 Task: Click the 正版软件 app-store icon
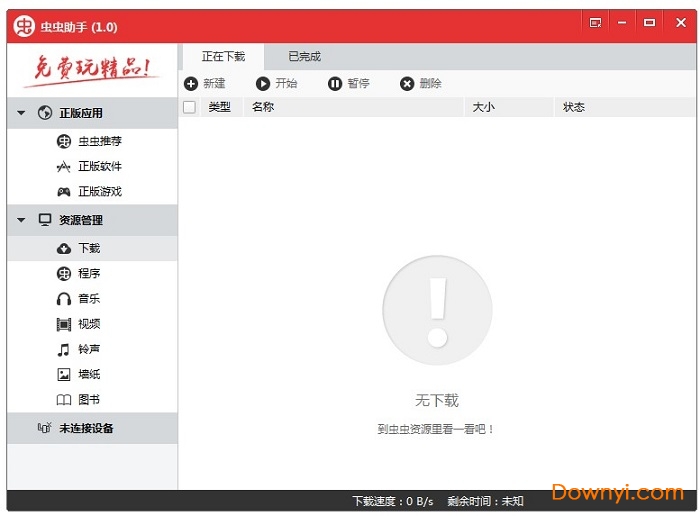64,167
